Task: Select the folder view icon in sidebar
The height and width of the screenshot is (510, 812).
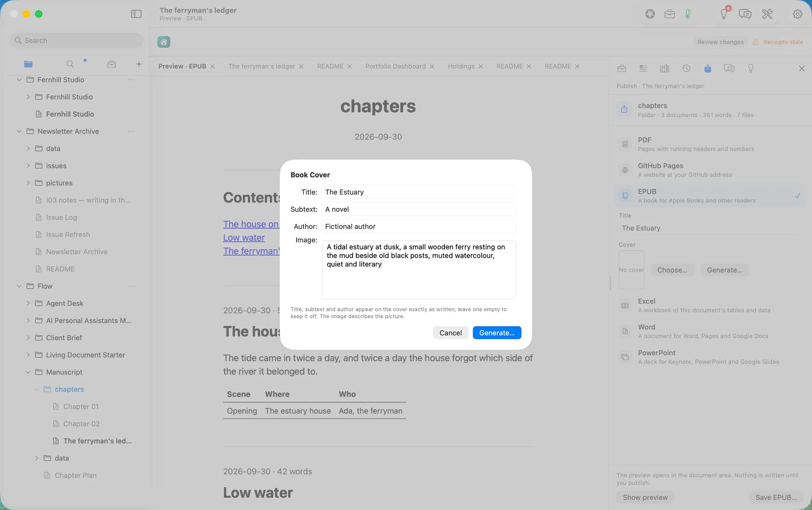Action: 28,64
